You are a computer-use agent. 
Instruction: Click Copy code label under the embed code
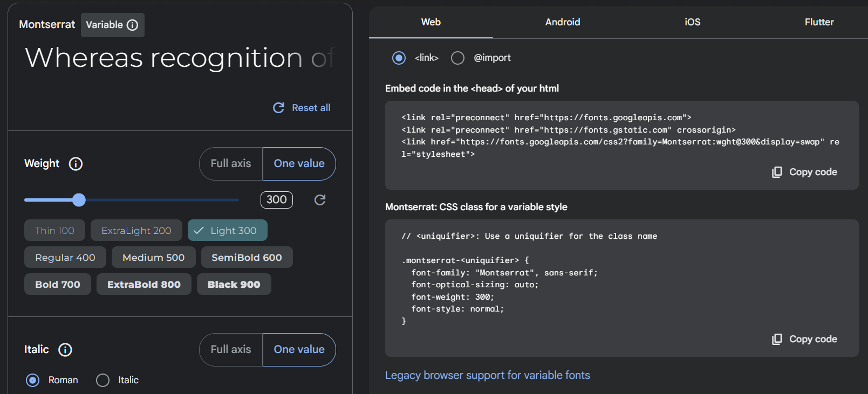[813, 172]
